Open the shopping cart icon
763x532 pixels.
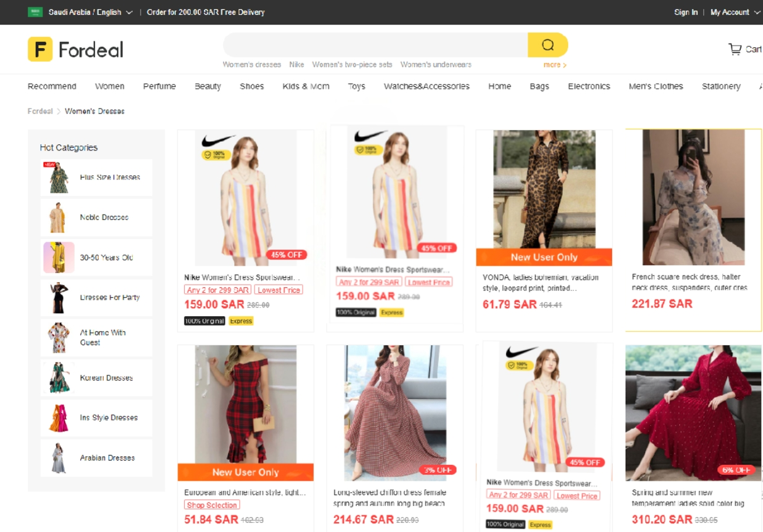[735, 49]
